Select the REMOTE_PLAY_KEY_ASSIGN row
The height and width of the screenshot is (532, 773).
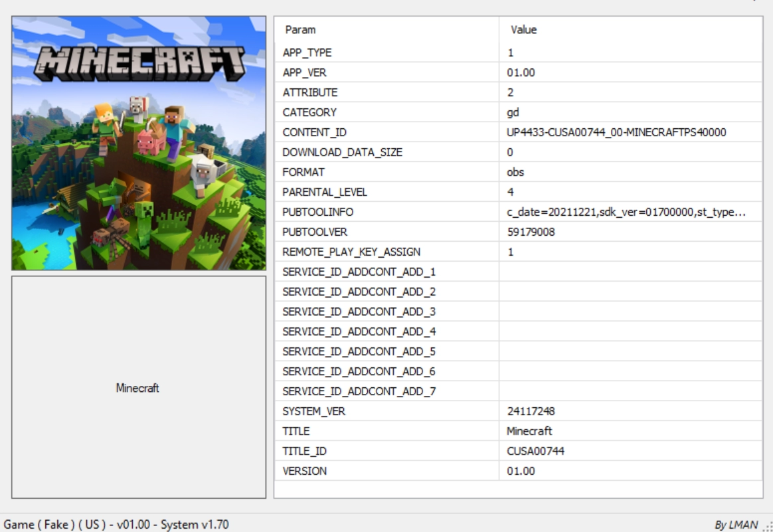click(x=351, y=252)
